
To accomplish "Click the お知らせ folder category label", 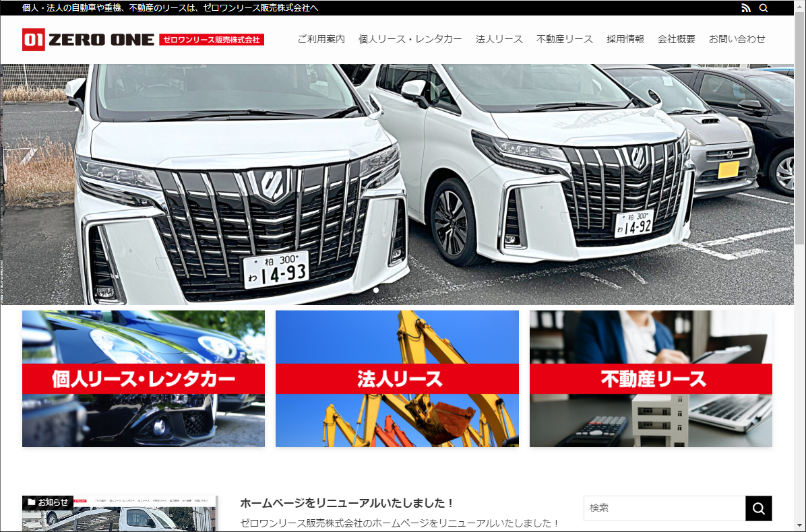I will coord(49,502).
